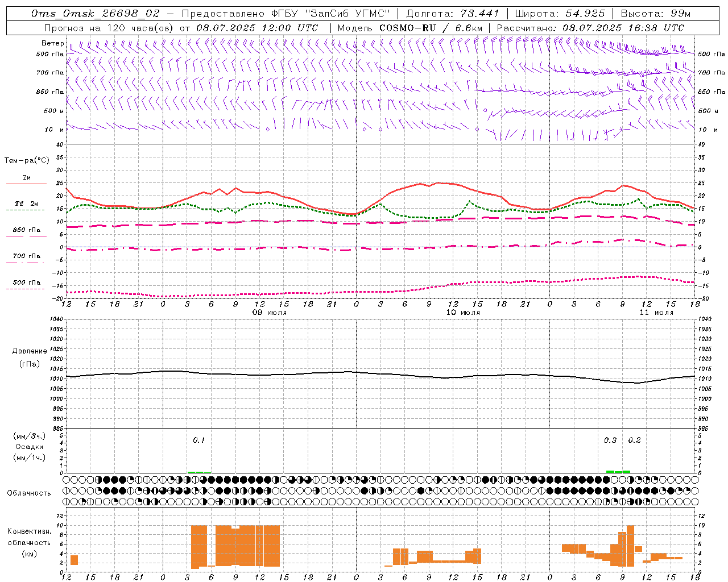This screenshot has width=728, height=582.
Task: Click the 09 июля date label
Action: [270, 313]
